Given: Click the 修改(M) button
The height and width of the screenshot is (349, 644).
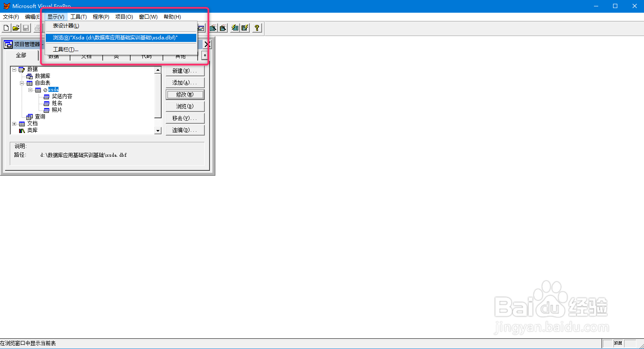Looking at the screenshot, I should coord(185,94).
